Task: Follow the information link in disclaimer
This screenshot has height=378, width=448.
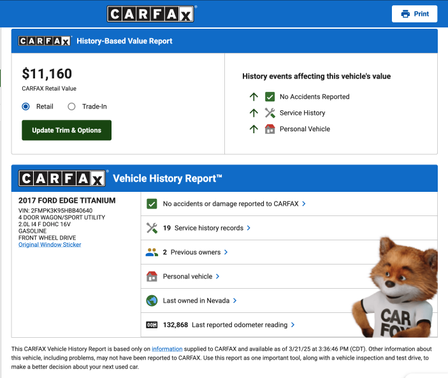Action: pos(167,349)
